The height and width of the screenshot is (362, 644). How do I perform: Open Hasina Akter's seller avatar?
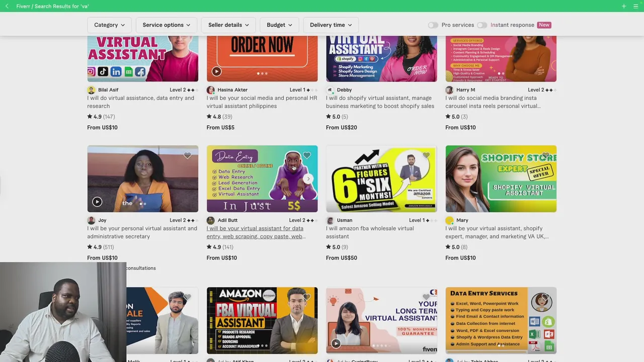210,90
